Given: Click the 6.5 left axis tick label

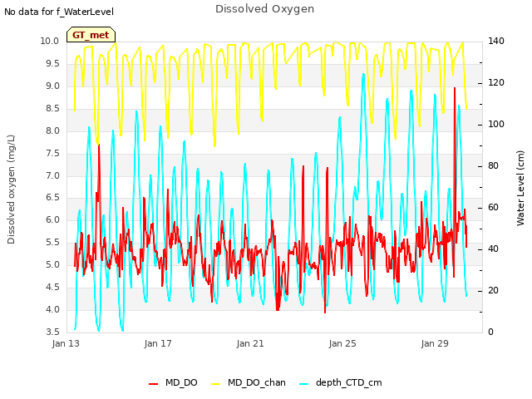Looking at the screenshot, I should (x=52, y=198).
